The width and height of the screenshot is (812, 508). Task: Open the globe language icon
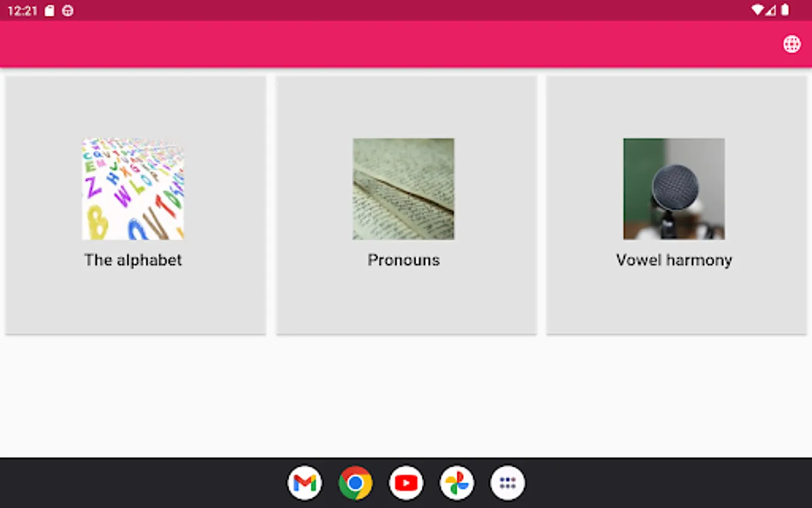[792, 44]
